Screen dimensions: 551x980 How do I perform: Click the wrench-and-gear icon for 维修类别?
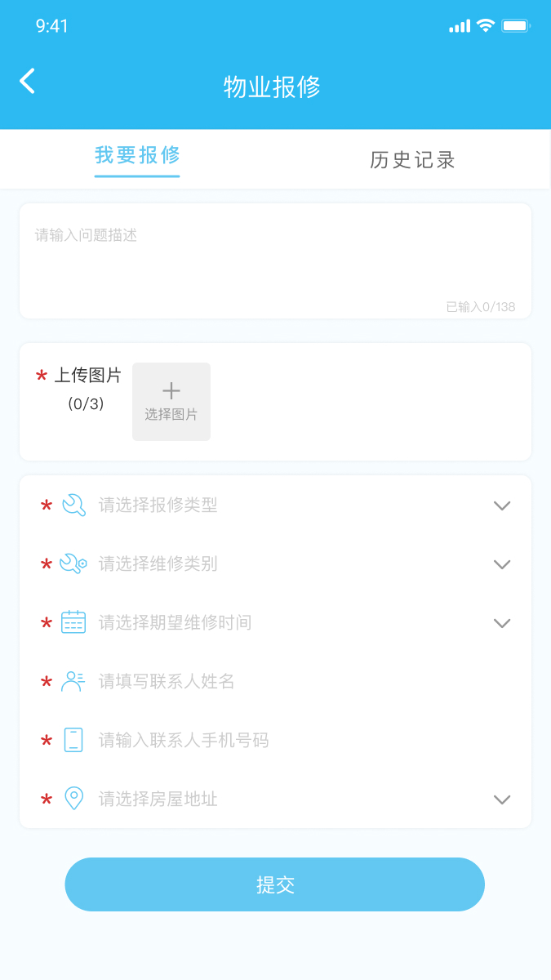(73, 564)
